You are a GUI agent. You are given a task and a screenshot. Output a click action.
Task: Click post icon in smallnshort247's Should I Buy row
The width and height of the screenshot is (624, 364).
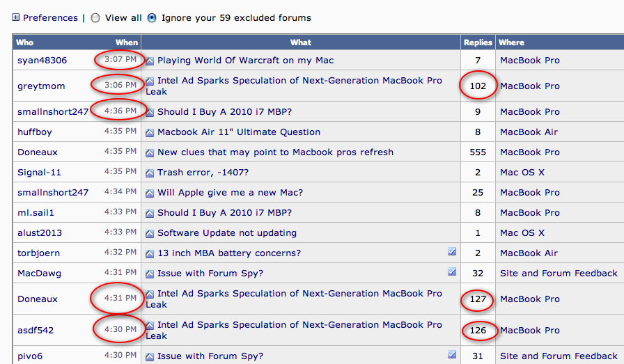tap(150, 113)
